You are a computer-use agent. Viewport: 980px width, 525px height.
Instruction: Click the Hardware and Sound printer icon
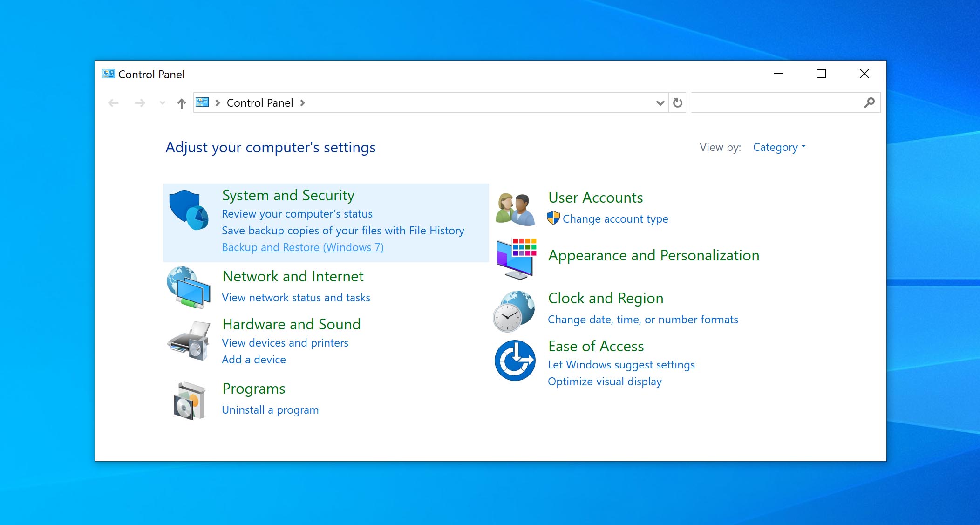click(x=189, y=341)
